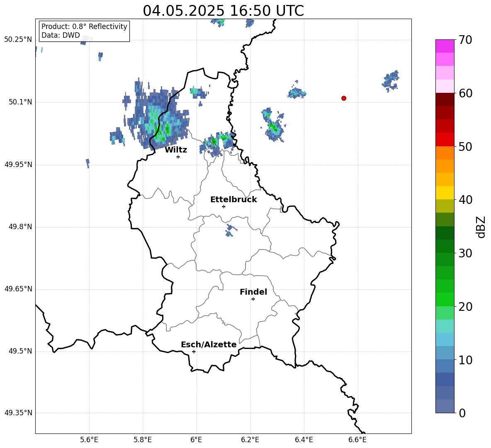Click the dark maroon colorbar segment below 60

click(x=445, y=99)
